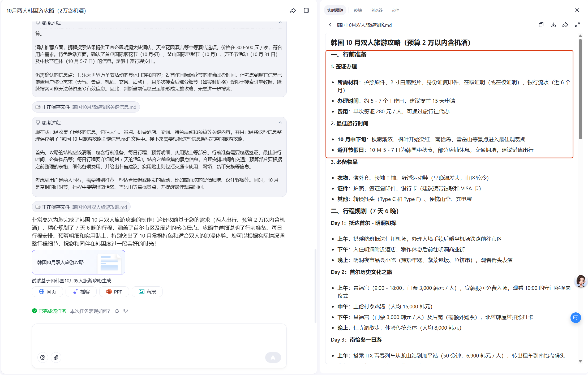This screenshot has height=375, width=588.
Task: Copy the markdown file with the copy icon
Action: coord(541,25)
